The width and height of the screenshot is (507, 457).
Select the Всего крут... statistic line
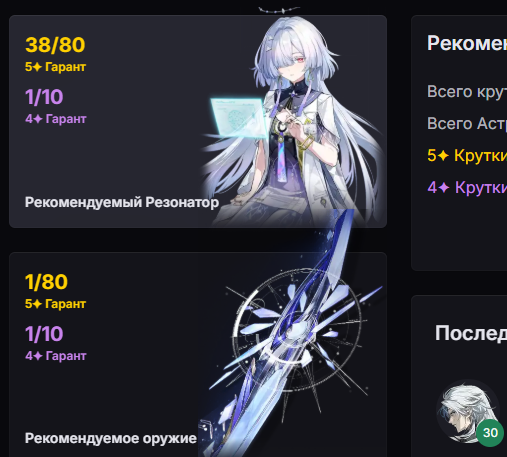coord(467,92)
